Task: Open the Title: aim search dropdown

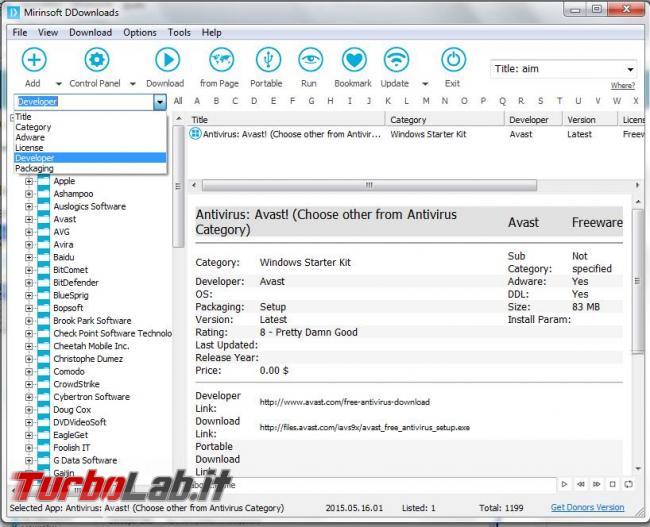Action: 630,69
